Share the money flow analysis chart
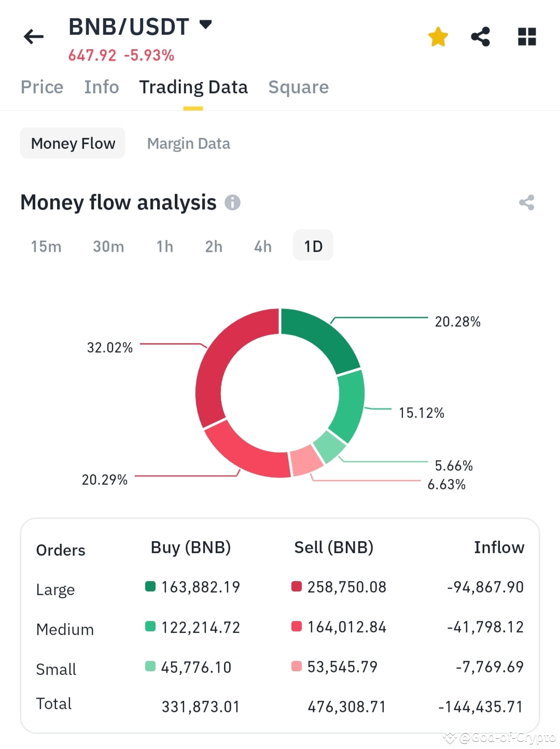The image size is (560, 749). click(x=527, y=203)
